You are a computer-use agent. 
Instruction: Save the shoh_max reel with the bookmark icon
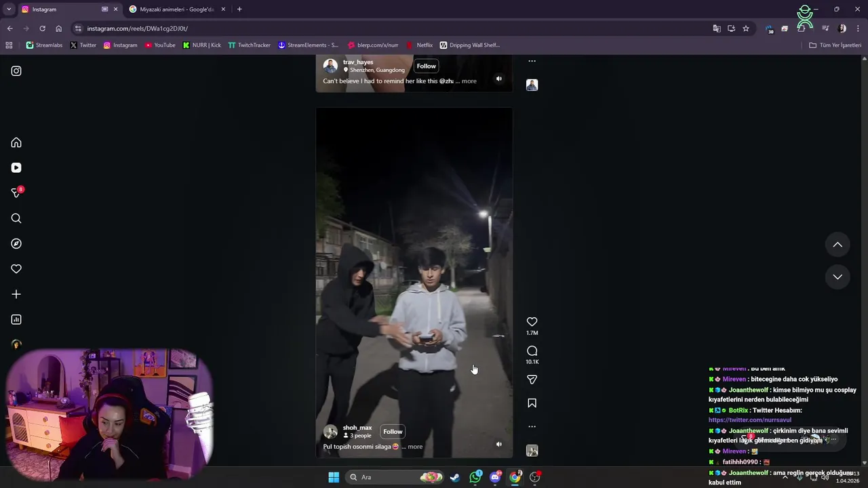coord(532,403)
